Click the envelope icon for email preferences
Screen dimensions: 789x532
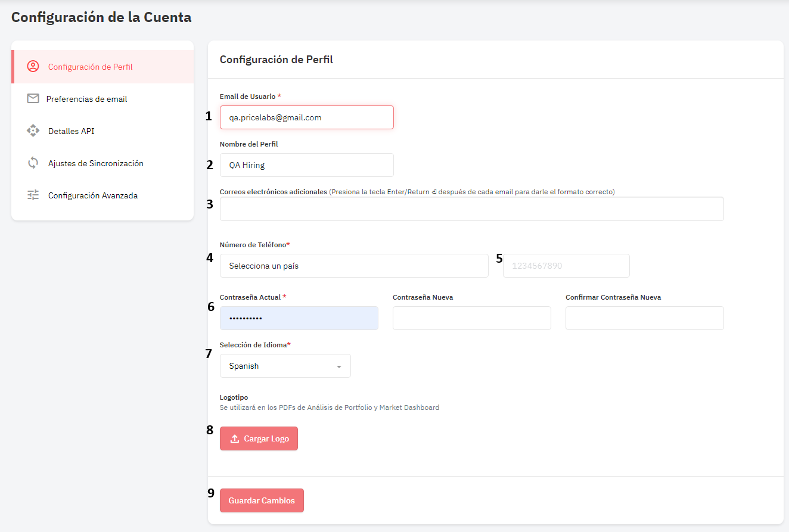coord(33,99)
